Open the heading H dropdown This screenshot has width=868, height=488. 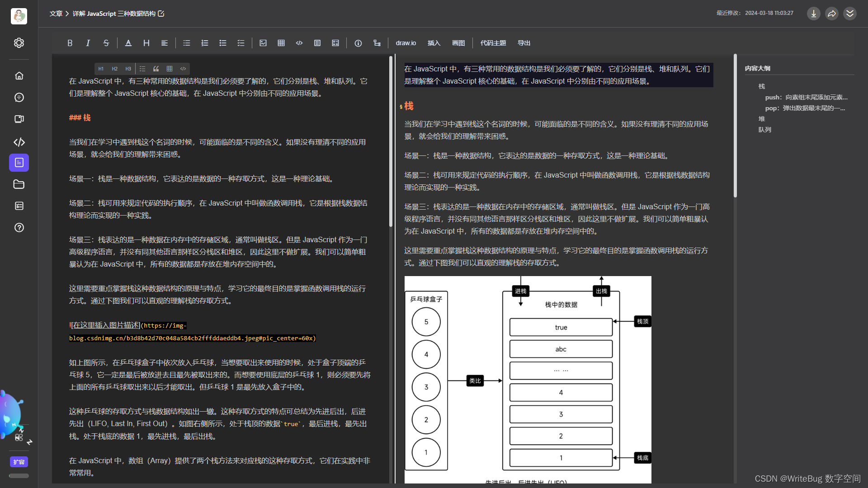coord(146,43)
